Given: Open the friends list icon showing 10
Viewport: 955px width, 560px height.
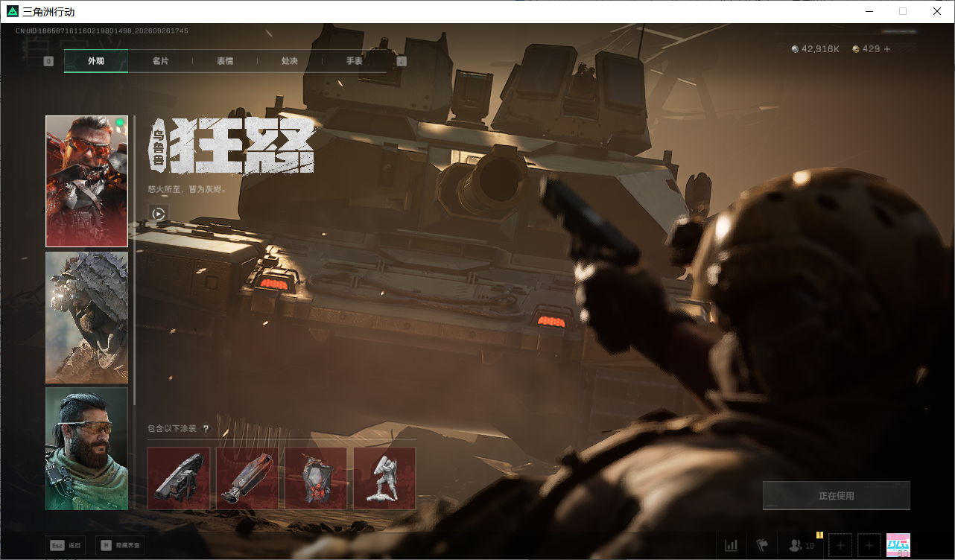Looking at the screenshot, I should point(802,546).
